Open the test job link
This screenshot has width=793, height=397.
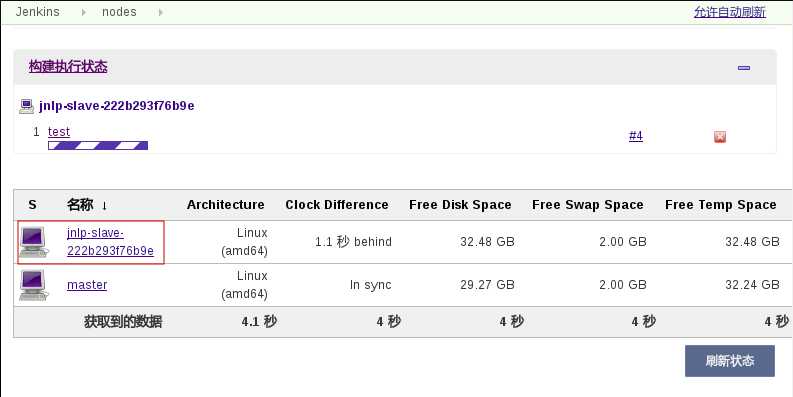[59, 132]
